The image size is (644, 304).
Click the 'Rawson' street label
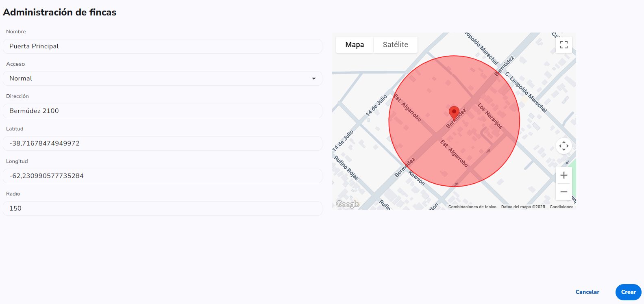[x=417, y=178]
